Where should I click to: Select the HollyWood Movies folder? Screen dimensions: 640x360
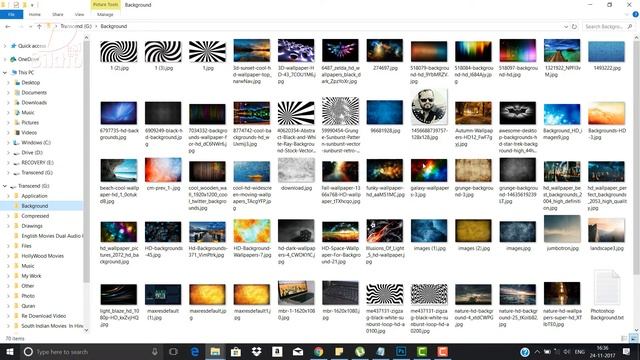[x=42, y=256]
